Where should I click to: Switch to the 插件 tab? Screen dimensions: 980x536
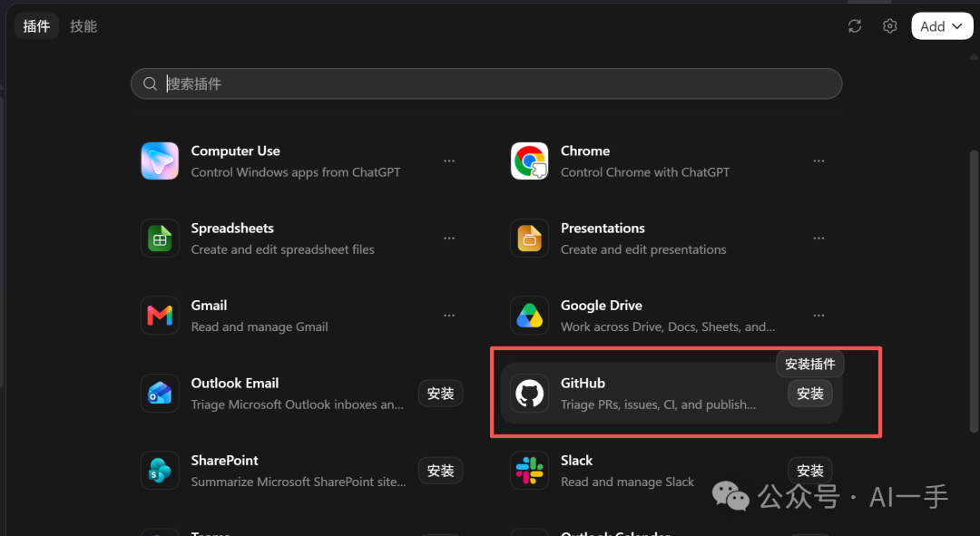(36, 26)
